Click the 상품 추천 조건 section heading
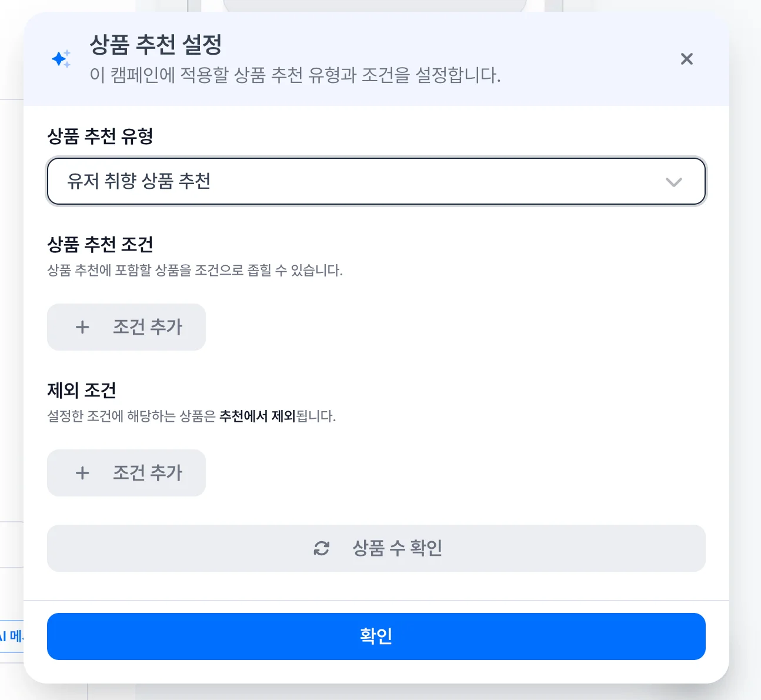 pos(100,244)
